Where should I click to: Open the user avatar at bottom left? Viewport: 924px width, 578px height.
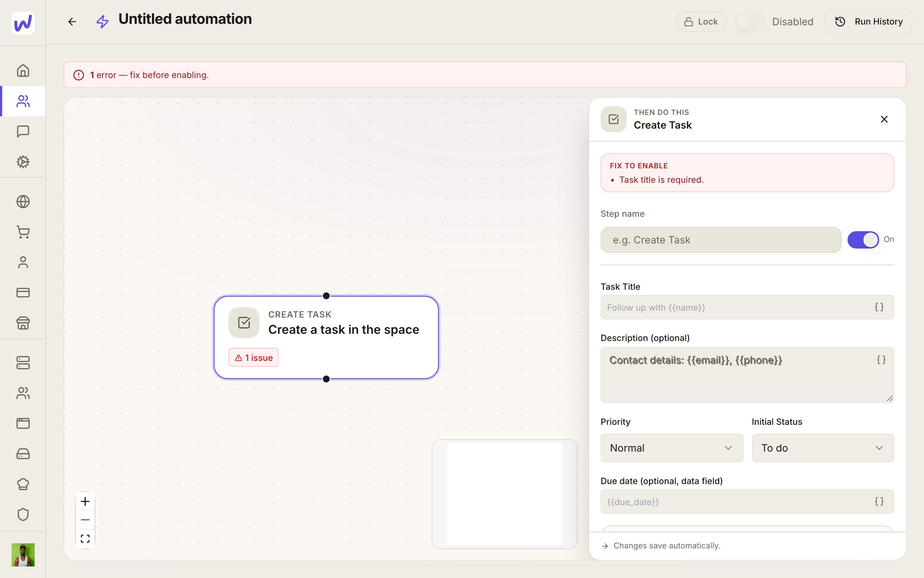point(23,555)
